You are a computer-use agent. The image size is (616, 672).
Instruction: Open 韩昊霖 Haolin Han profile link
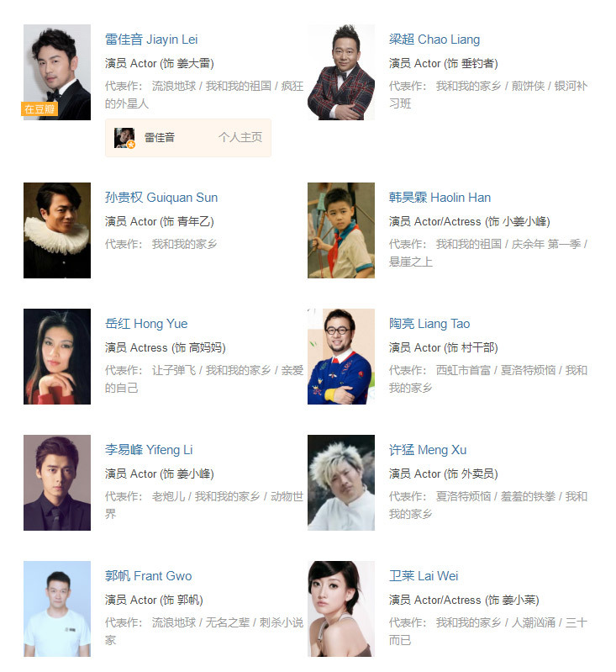pos(440,198)
